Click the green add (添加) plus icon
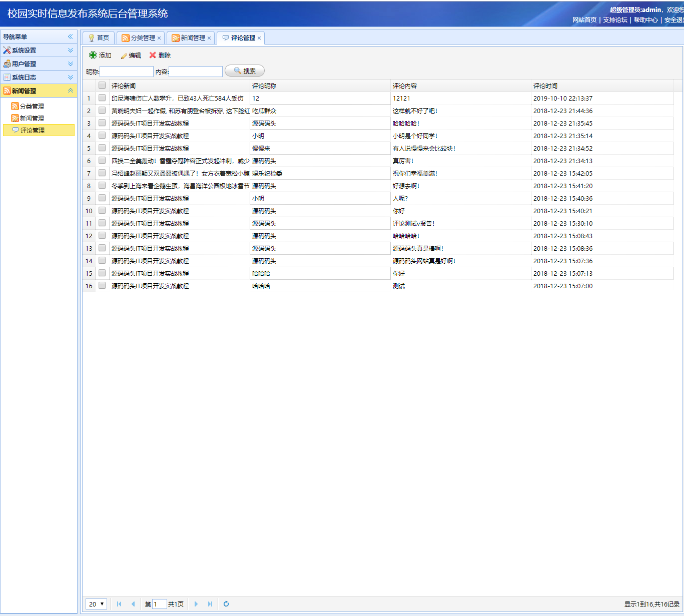Screen dimensions: 684x616 pyautogui.click(x=93, y=55)
